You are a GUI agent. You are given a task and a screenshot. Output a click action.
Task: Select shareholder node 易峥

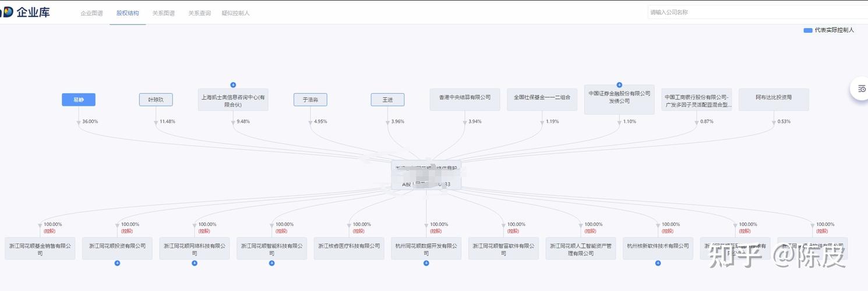point(79,100)
